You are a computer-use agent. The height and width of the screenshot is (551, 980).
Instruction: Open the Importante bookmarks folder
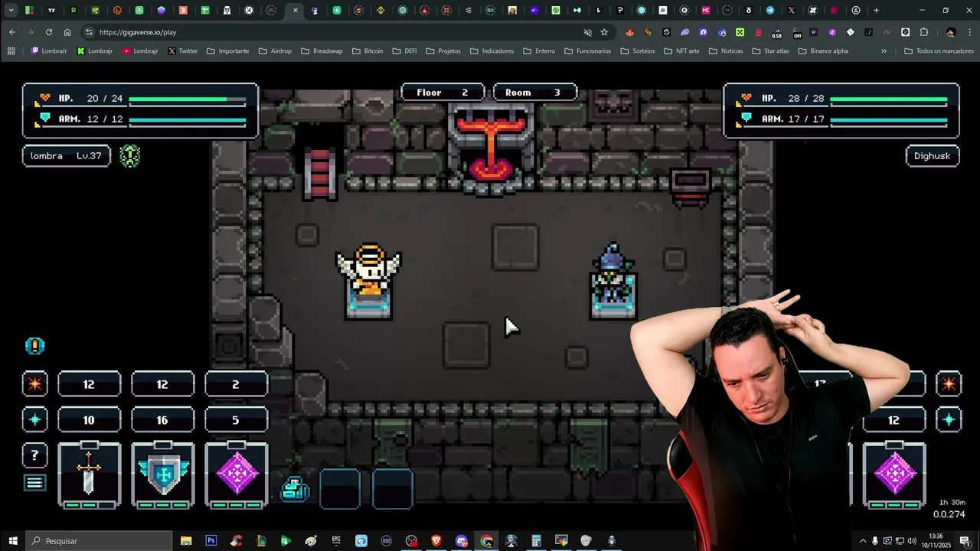(227, 51)
